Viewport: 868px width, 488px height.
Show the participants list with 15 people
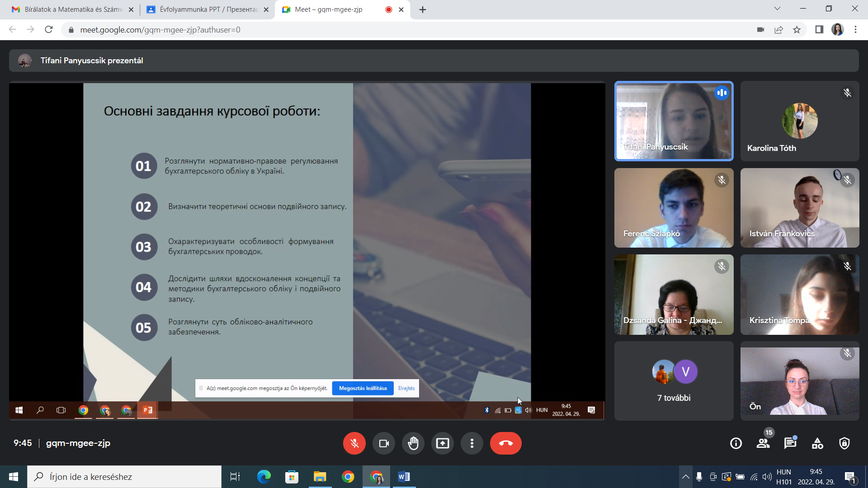[763, 443]
